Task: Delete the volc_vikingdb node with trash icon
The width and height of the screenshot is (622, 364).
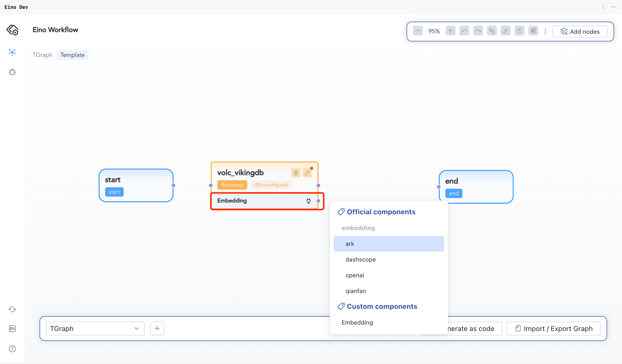Action: (296, 173)
